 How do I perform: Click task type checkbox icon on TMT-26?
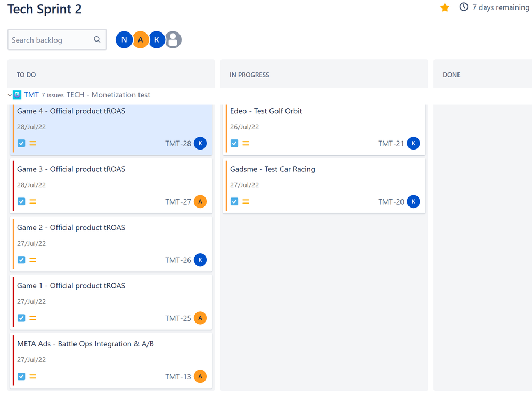tap(21, 260)
